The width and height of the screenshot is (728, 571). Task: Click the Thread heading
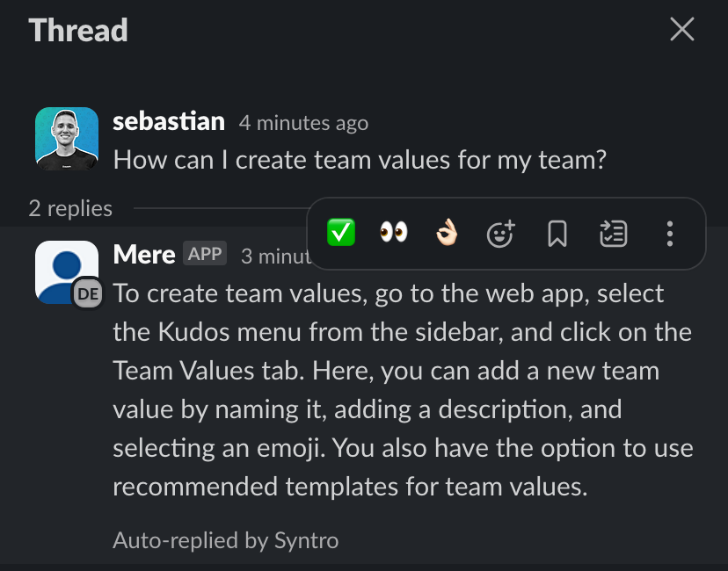(78, 31)
